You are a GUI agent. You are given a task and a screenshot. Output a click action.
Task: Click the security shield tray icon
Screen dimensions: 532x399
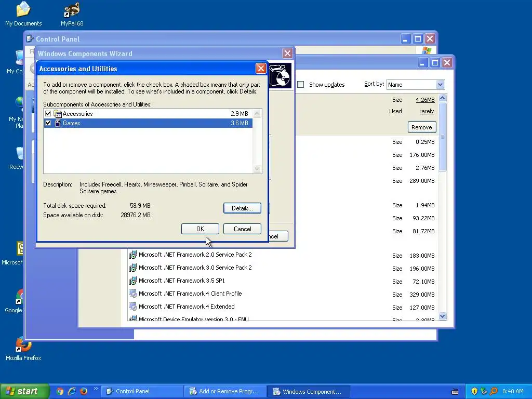tap(474, 391)
